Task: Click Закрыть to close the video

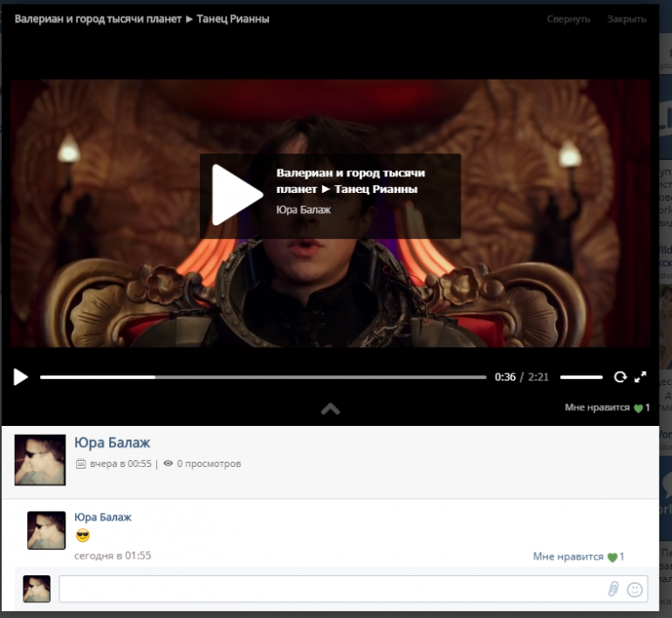Action: tap(627, 18)
